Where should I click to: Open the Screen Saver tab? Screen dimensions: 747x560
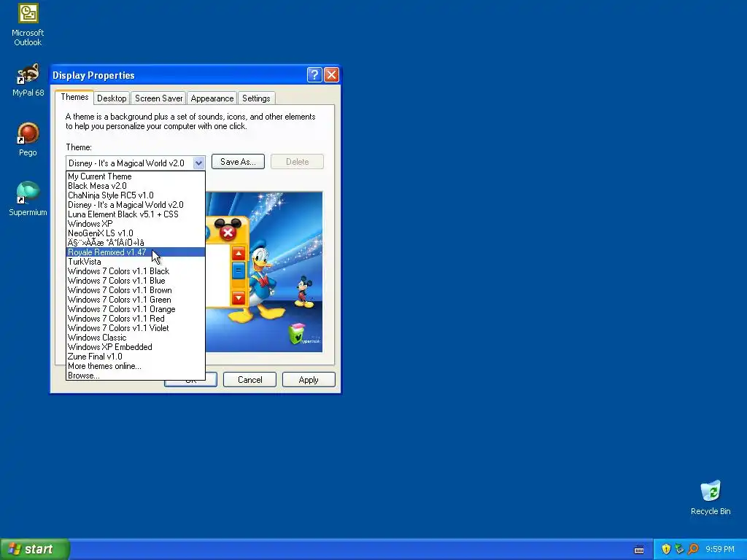tap(158, 98)
